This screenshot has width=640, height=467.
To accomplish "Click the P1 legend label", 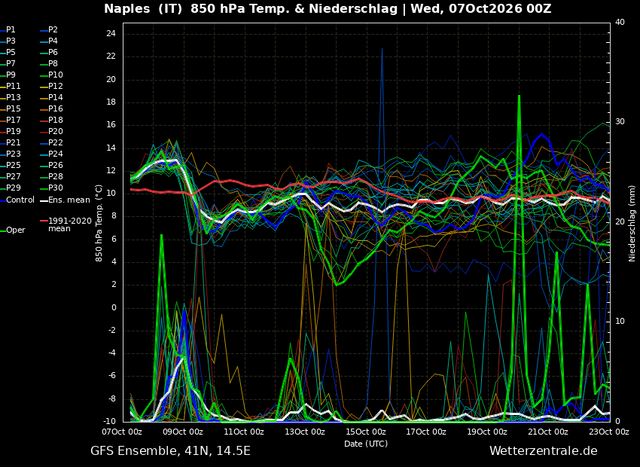I will 11,30.
